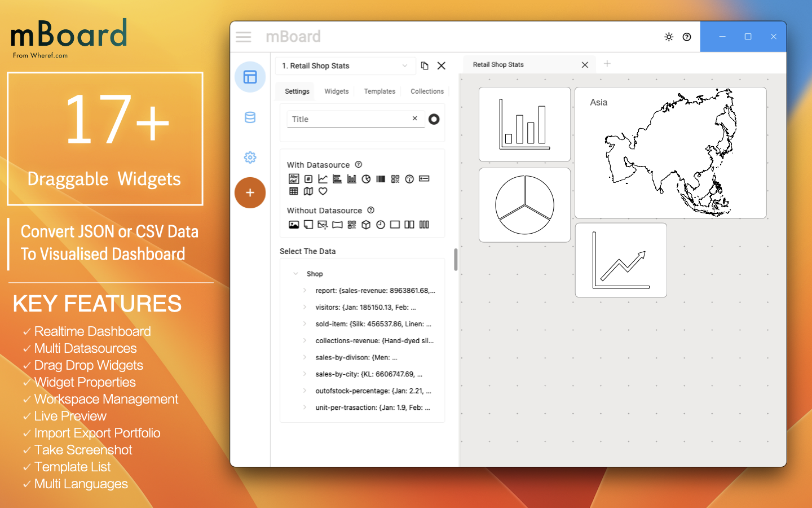Open the dashboard layout sidebar section
This screenshot has width=812, height=508.
click(250, 77)
